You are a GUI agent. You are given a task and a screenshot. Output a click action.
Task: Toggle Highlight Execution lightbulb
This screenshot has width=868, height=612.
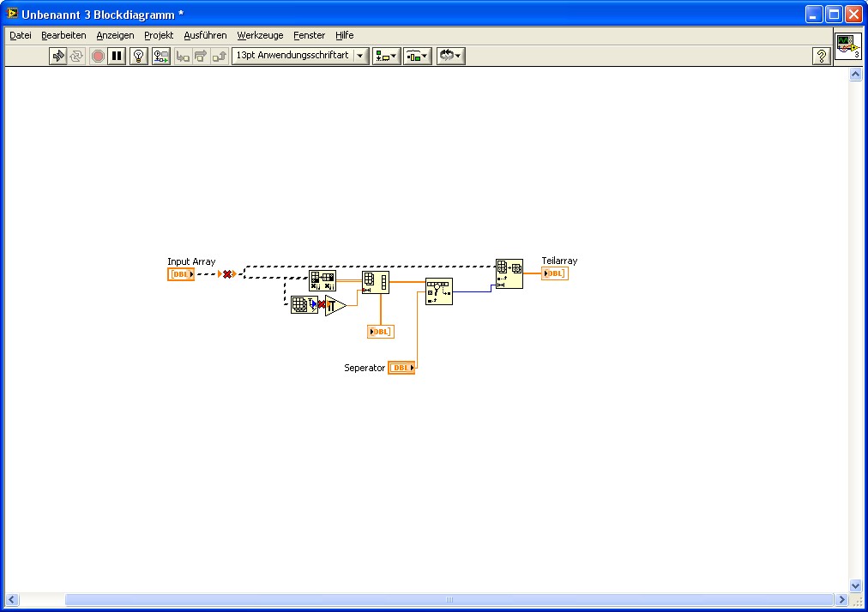pos(139,56)
